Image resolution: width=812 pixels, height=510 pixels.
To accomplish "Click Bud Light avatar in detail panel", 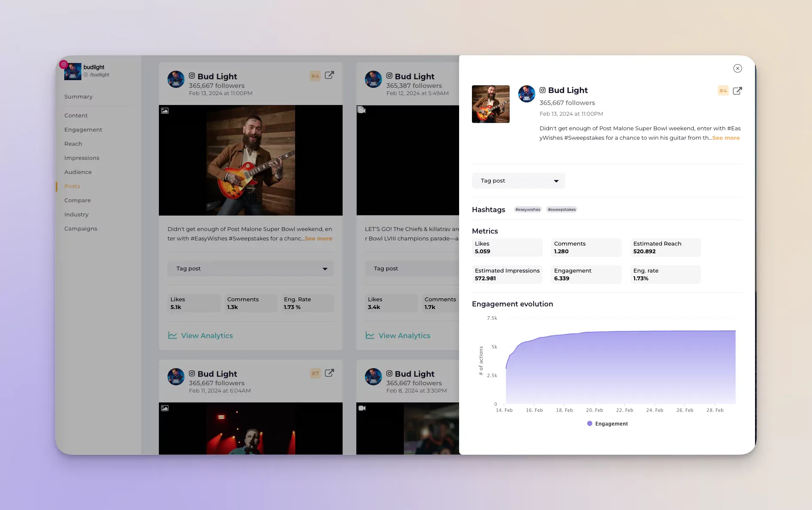I will (x=527, y=94).
